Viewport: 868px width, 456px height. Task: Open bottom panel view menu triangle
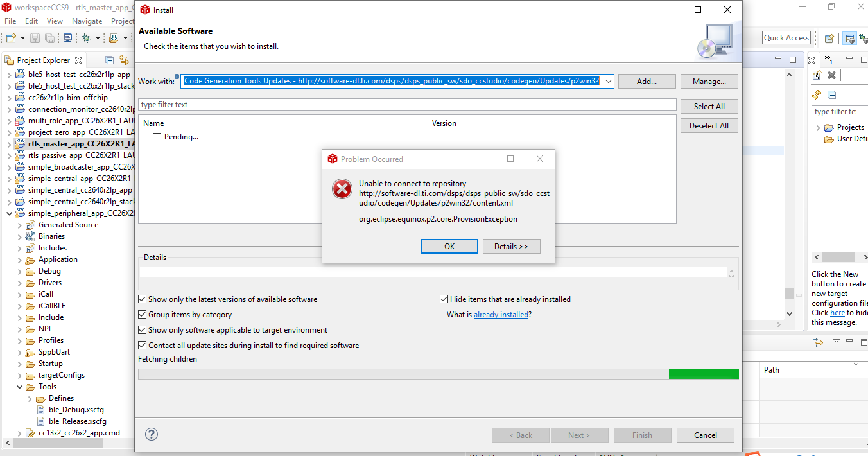click(x=837, y=342)
